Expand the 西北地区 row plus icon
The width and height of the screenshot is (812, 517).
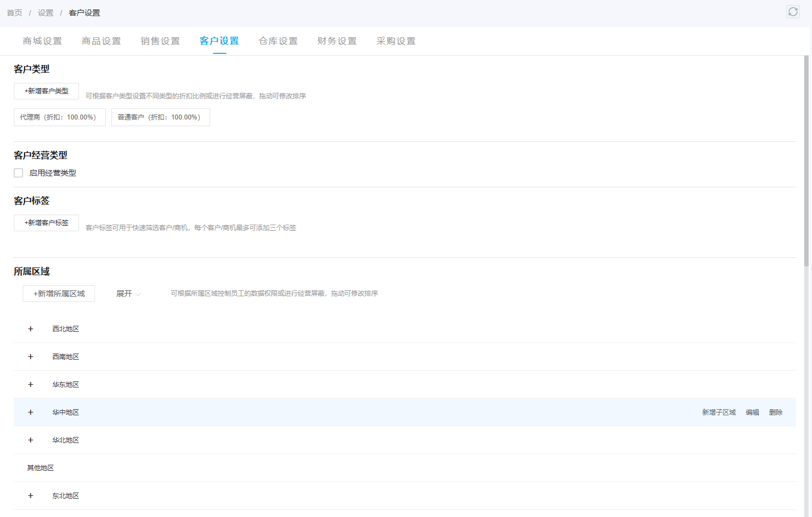pyautogui.click(x=31, y=329)
